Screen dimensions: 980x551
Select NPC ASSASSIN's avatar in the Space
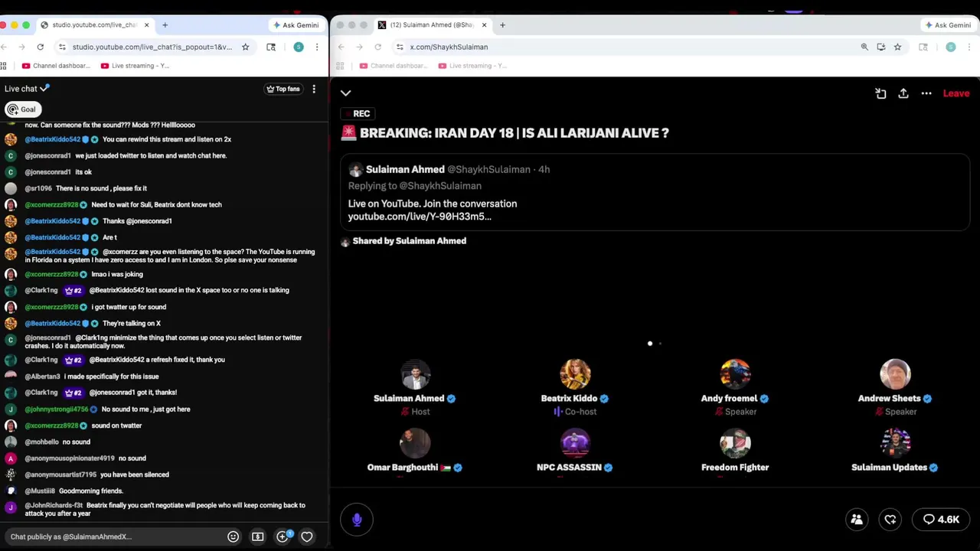pos(575,443)
